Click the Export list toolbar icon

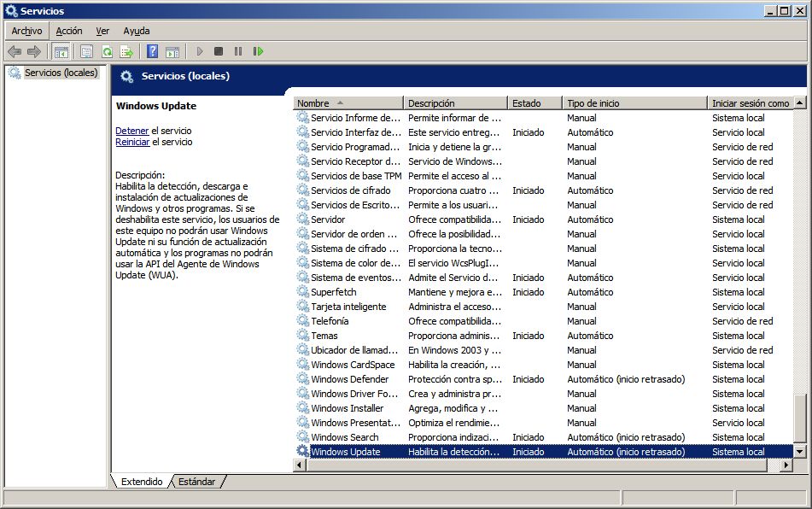[126, 51]
